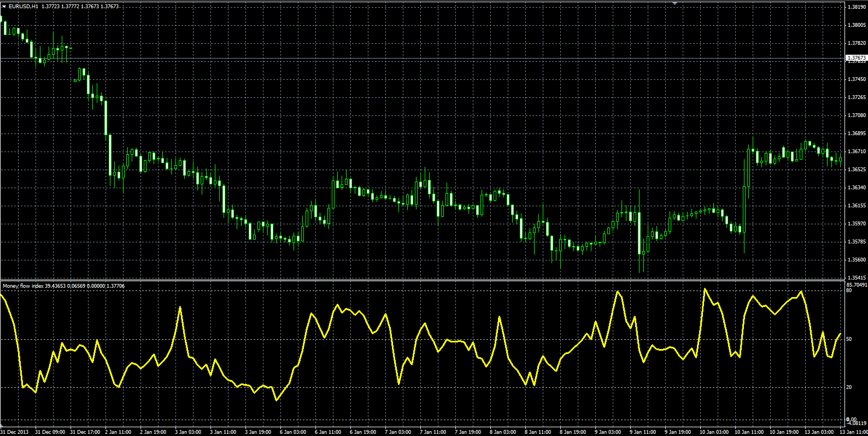Click the 31 Dec 09:00 time label
The width and height of the screenshot is (868, 436).
click(x=50, y=432)
